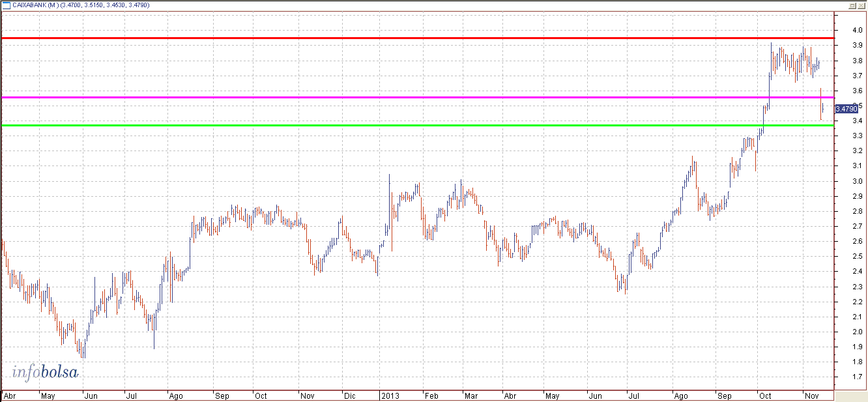Open the chart window system menu icon
The width and height of the screenshot is (868, 402).
[x=6, y=5]
